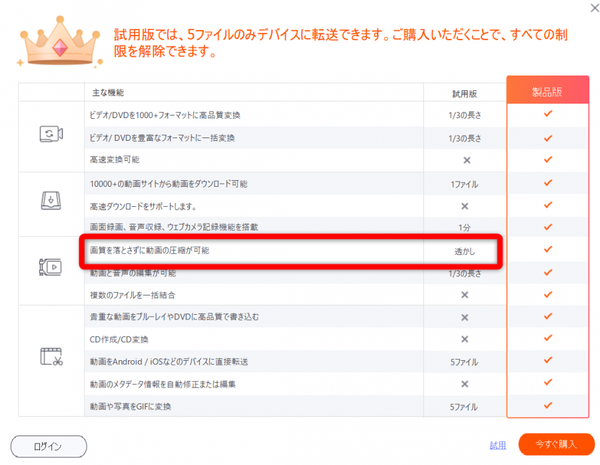Click 1/3の長さ value in 高品質変換 row
The width and height of the screenshot is (600, 465).
[465, 115]
